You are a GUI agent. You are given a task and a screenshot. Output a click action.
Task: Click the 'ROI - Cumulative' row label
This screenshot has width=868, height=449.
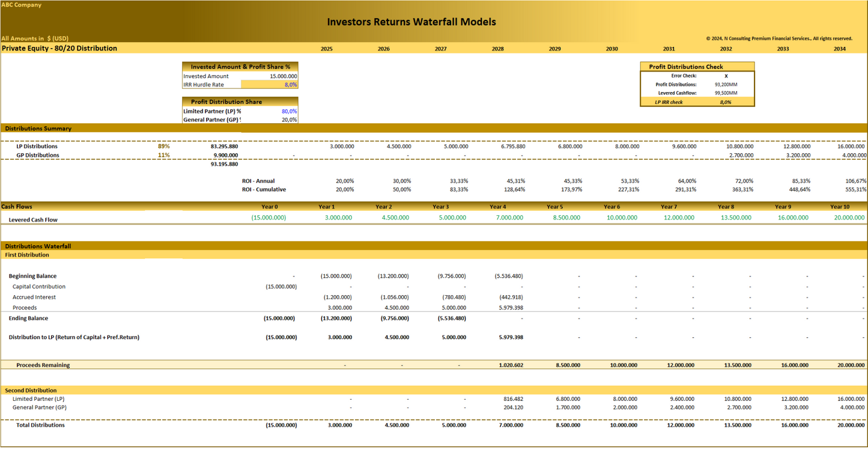[x=264, y=189]
